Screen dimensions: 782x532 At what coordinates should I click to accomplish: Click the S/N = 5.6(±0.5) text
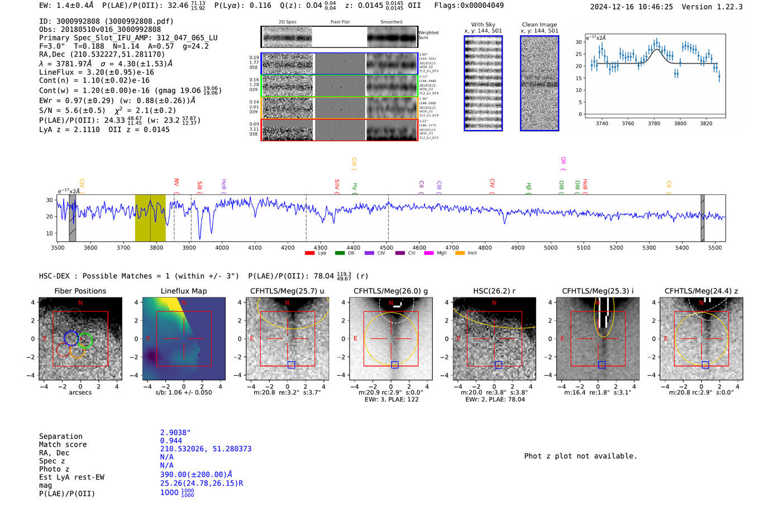pyautogui.click(x=72, y=111)
